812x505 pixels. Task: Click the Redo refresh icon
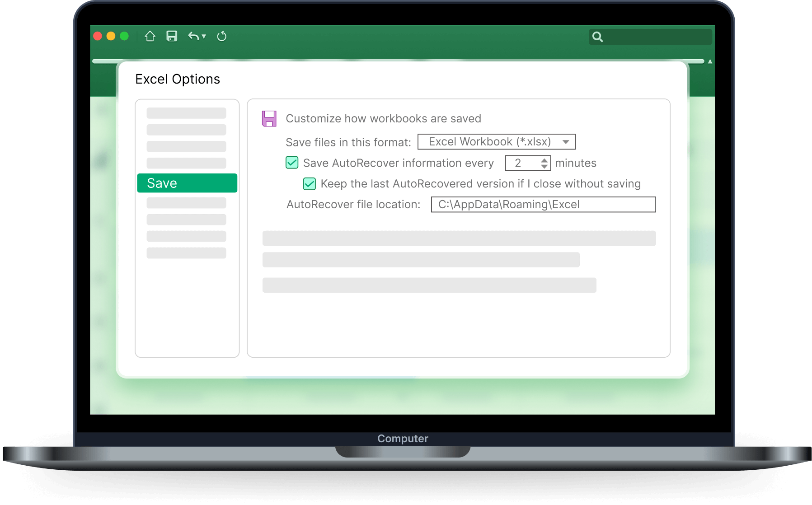pos(222,36)
